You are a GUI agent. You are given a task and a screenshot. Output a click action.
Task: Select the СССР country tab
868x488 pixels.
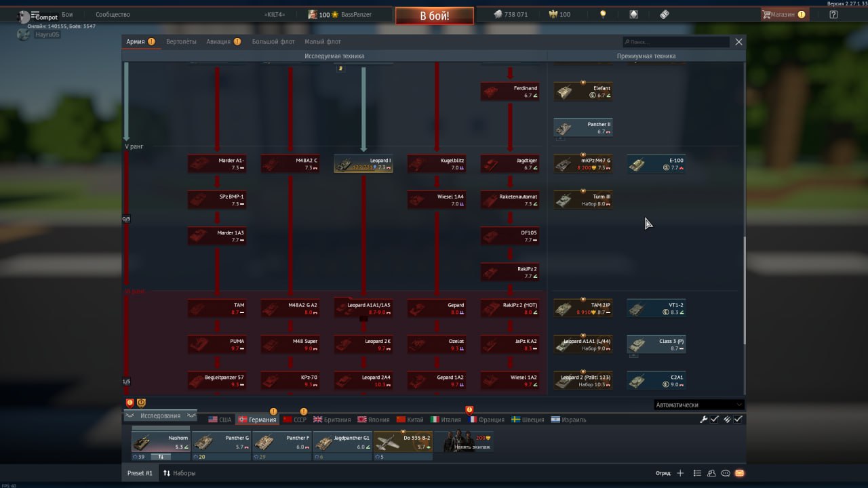tap(294, 420)
